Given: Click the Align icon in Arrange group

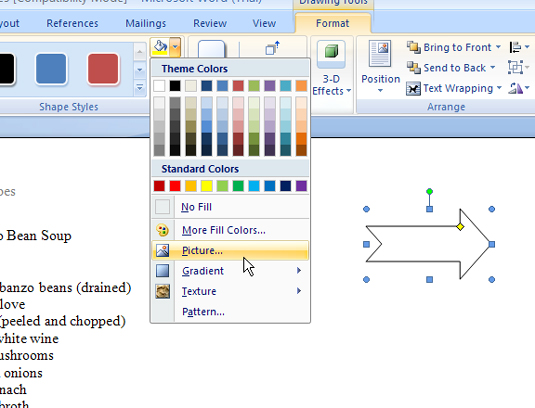Looking at the screenshot, I should pos(515,47).
